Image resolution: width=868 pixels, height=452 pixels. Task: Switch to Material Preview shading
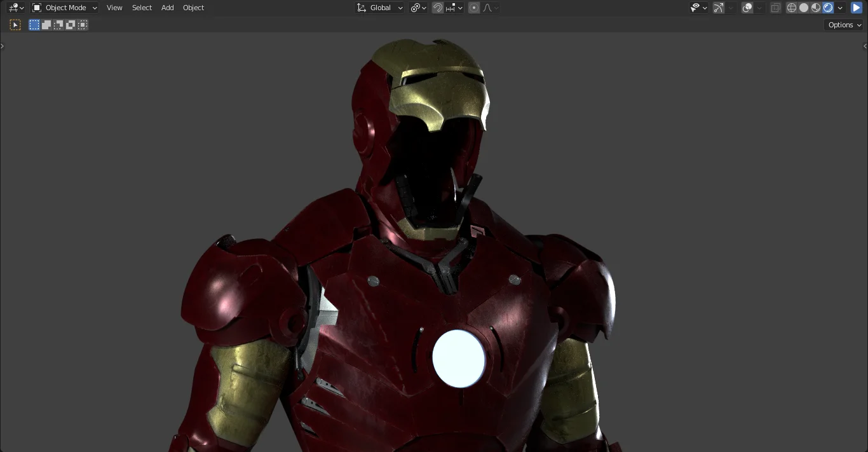[815, 7]
